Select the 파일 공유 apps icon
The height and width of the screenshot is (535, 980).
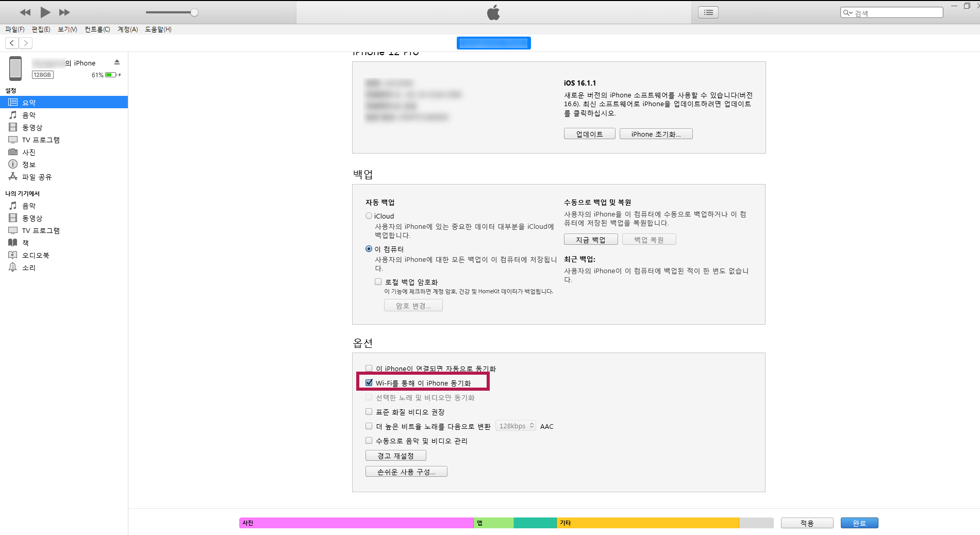click(13, 176)
